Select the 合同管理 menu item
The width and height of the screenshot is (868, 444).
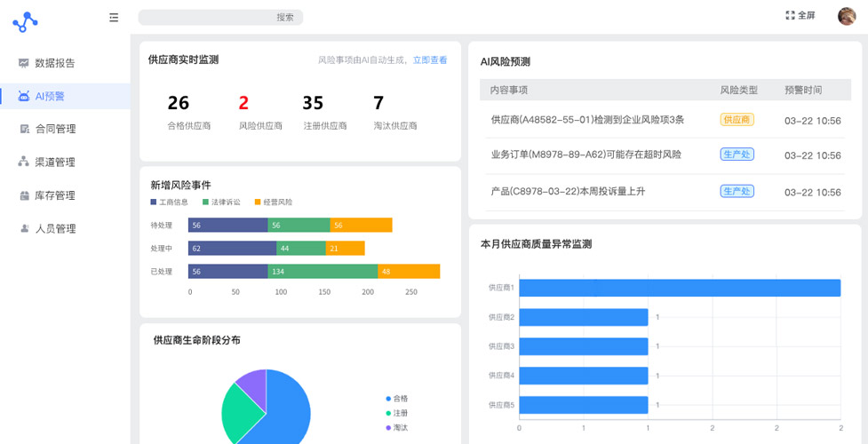click(x=55, y=129)
